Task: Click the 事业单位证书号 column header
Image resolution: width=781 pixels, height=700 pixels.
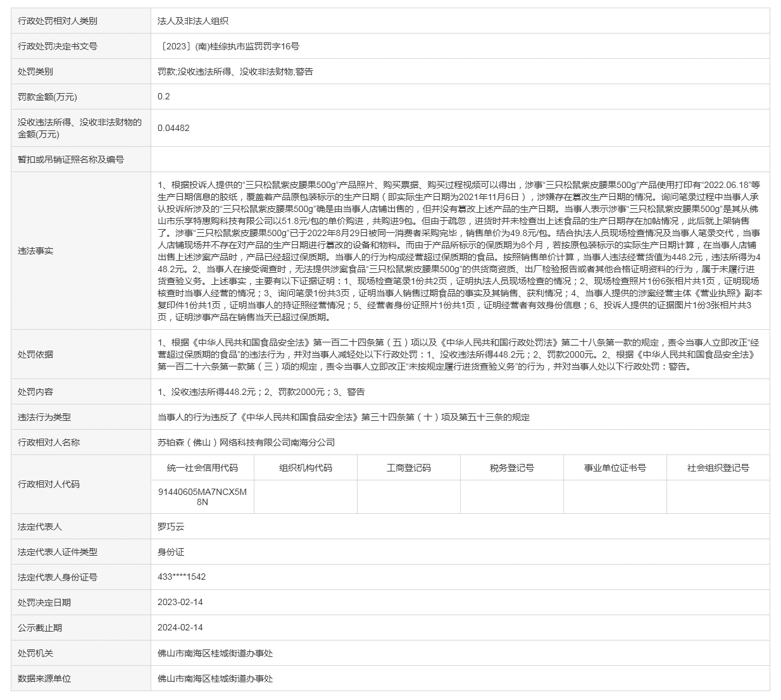Action: pos(615,468)
